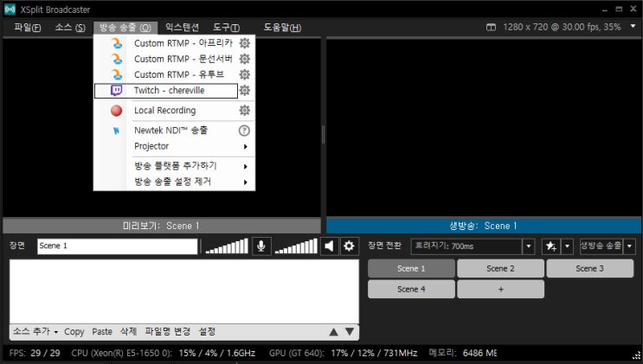Viewport: 643px width, 364px height.
Task: Start Custom RTMP 유튜브 broadcast
Action: click(179, 74)
